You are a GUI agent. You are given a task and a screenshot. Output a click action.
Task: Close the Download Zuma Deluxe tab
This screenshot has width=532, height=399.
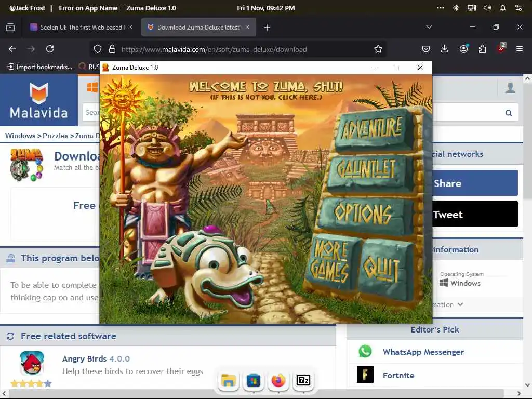coord(247,27)
